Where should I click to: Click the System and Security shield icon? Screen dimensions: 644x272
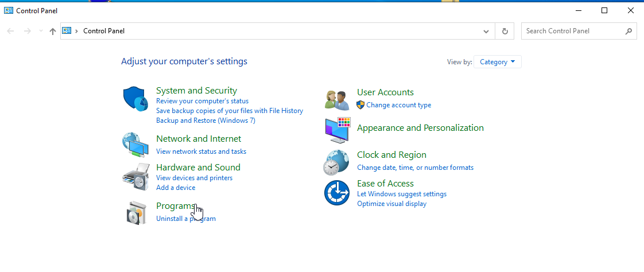point(136,99)
